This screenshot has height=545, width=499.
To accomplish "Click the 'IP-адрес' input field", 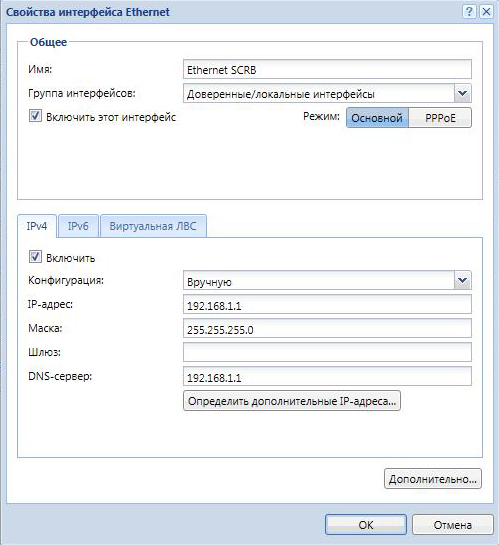I will [327, 304].
